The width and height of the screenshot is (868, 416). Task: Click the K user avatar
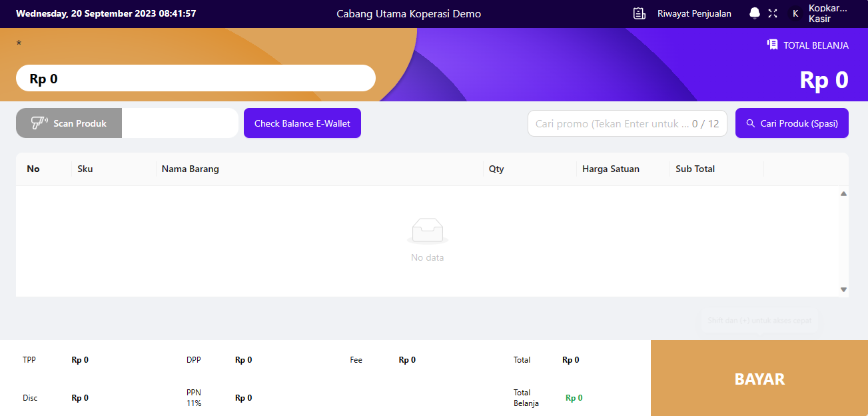(x=795, y=13)
